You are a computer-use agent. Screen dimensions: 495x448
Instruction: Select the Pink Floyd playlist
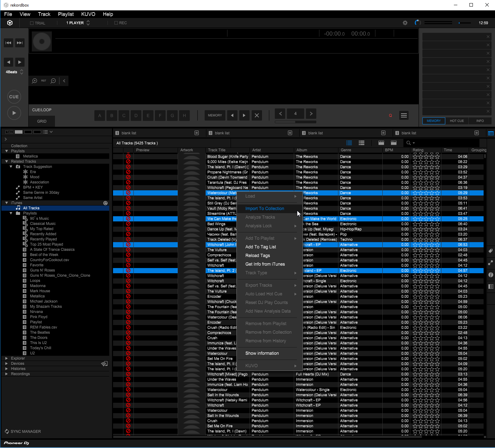click(39, 317)
